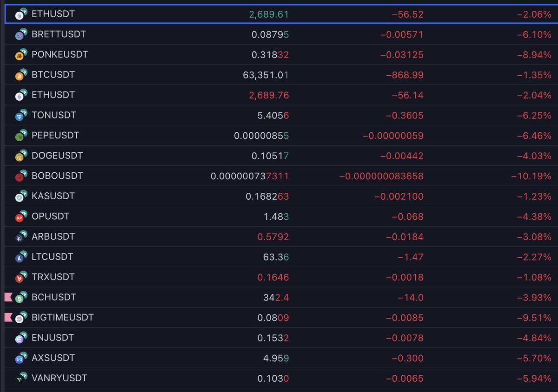Click the −868.99 change value
The height and width of the screenshot is (392, 558).
tap(405, 75)
